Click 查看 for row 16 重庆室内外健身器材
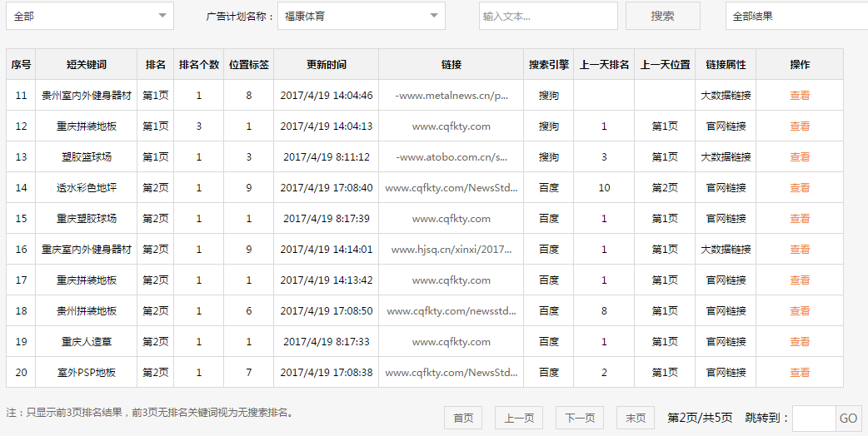868x436 pixels. point(800,250)
